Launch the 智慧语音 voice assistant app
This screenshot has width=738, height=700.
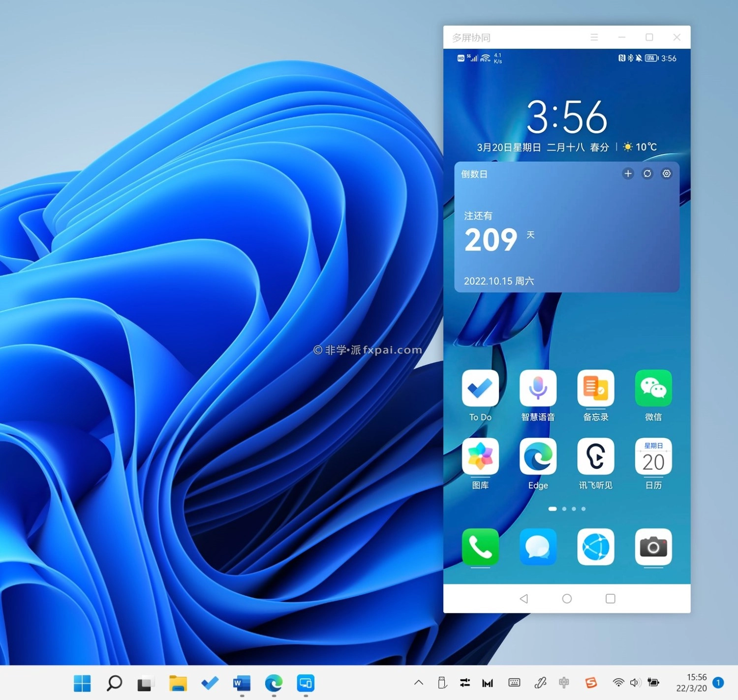(x=538, y=388)
